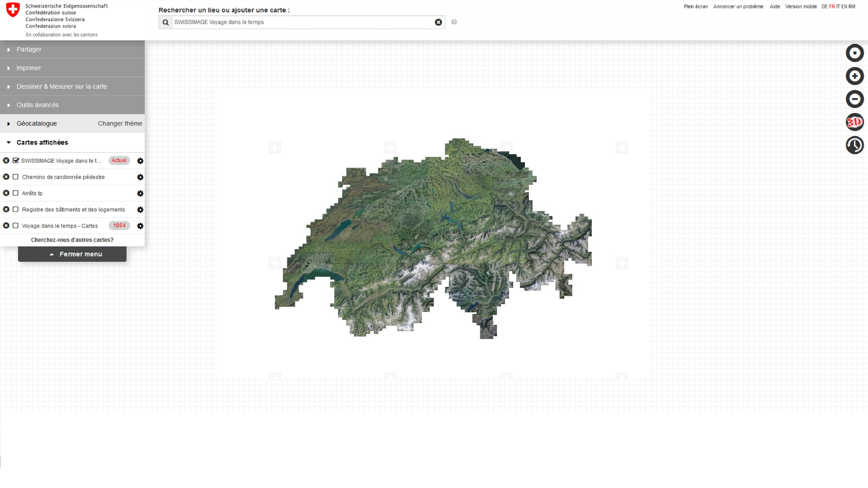
Task: Uncheck the SWISSIMAGE Voyage dans le temps layer
Action: (x=16, y=161)
